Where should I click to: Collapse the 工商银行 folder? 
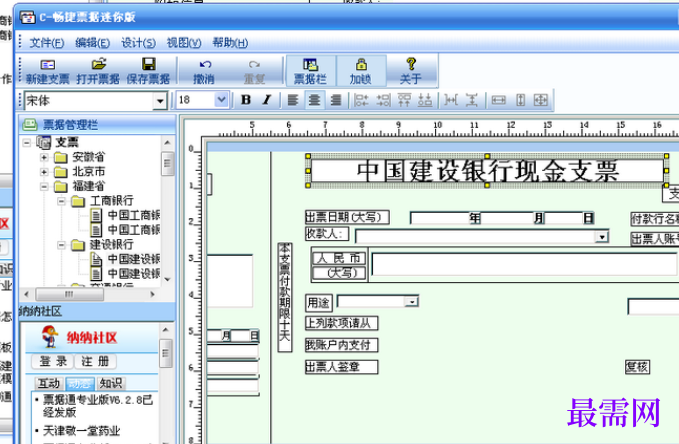(x=61, y=201)
